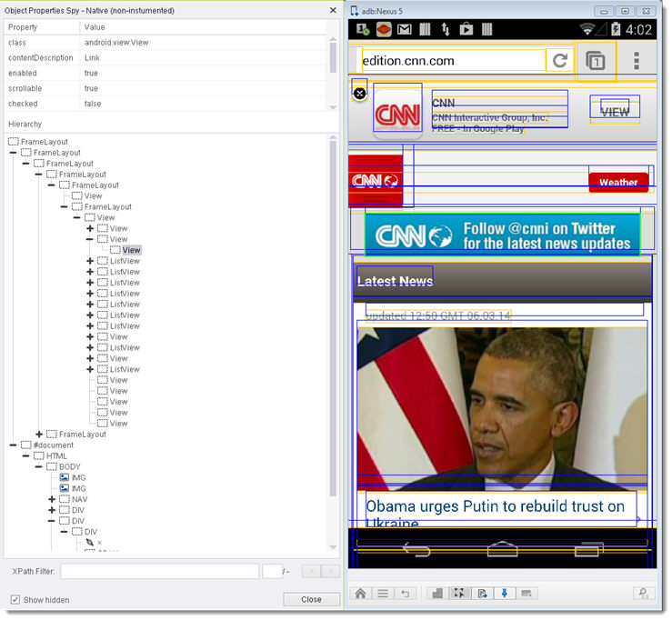672x620 pixels.
Task: Expand the NAV node in the hierarchy tree
Action: tap(52, 500)
